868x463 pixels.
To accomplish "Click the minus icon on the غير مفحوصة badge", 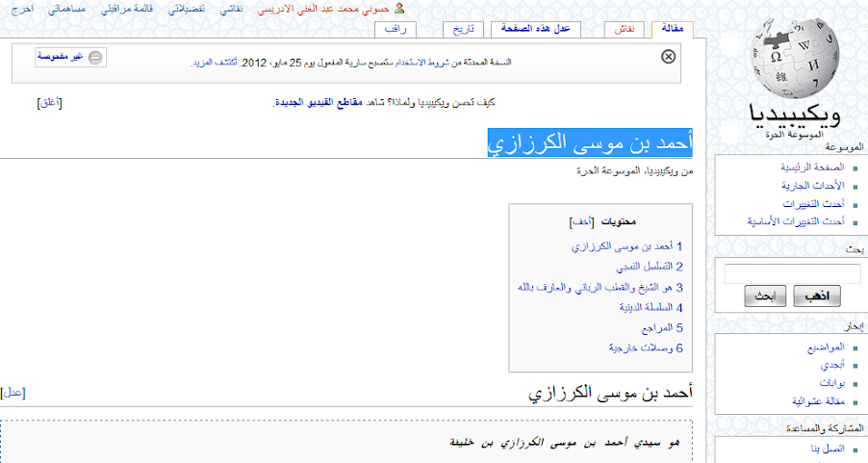I will coord(94,58).
